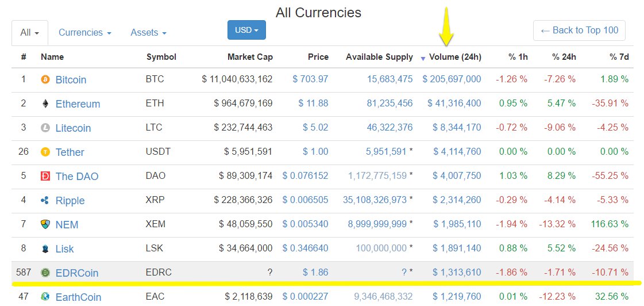Sort by the Name column header
The height and width of the screenshot is (306, 644).
pyautogui.click(x=52, y=57)
